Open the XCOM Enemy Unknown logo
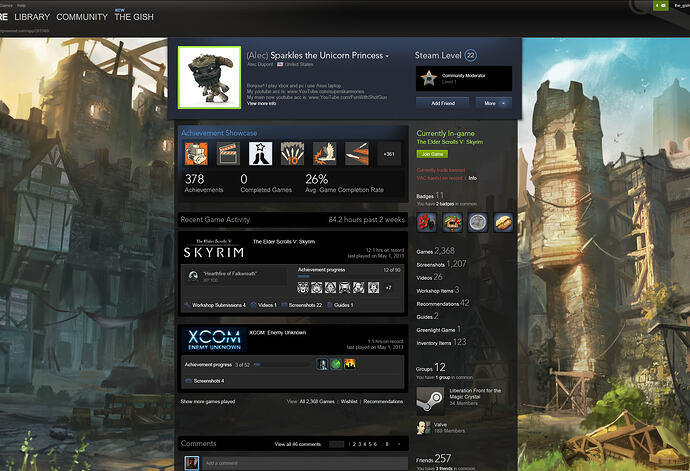This screenshot has width=690, height=471. pyautogui.click(x=214, y=340)
